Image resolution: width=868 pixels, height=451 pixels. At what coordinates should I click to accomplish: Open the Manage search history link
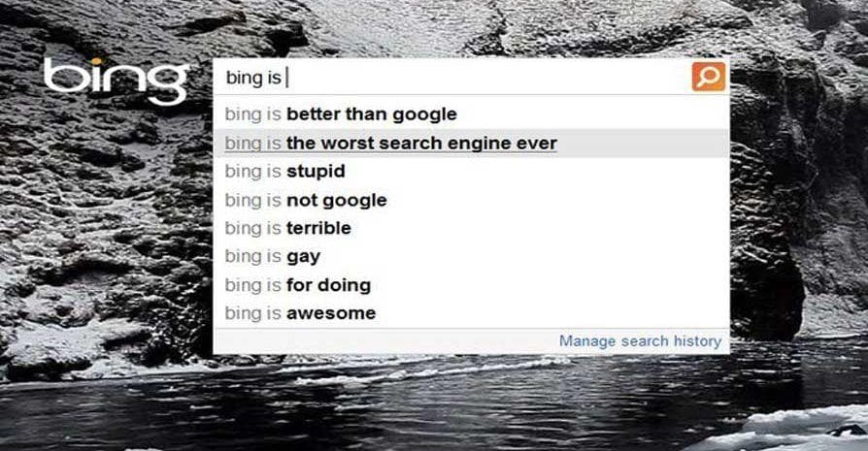point(640,341)
